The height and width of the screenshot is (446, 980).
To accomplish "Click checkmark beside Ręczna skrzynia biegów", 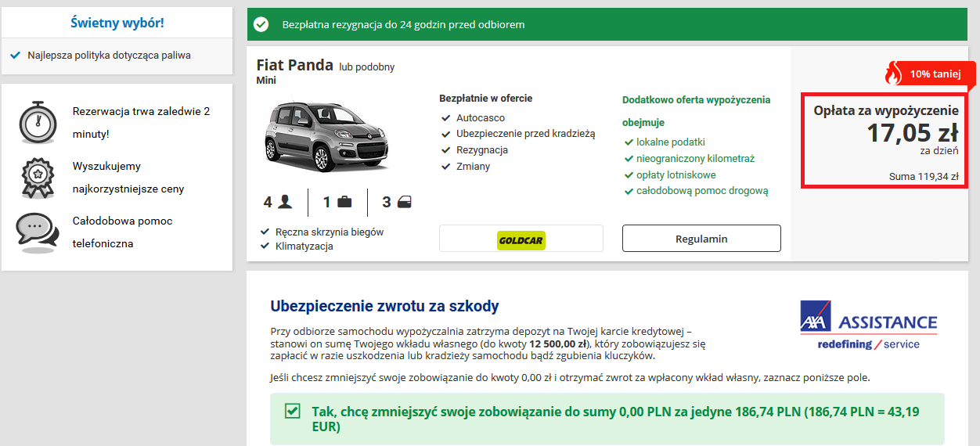I will (265, 232).
